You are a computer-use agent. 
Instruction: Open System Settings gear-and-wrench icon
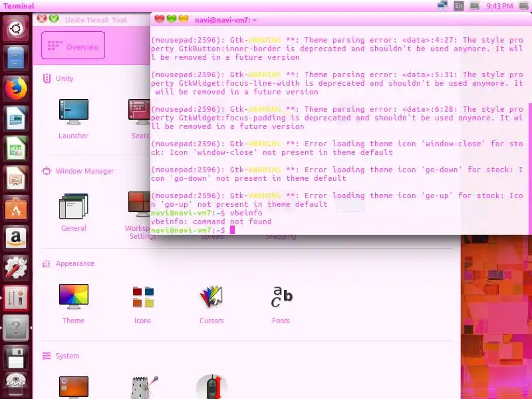click(16, 268)
